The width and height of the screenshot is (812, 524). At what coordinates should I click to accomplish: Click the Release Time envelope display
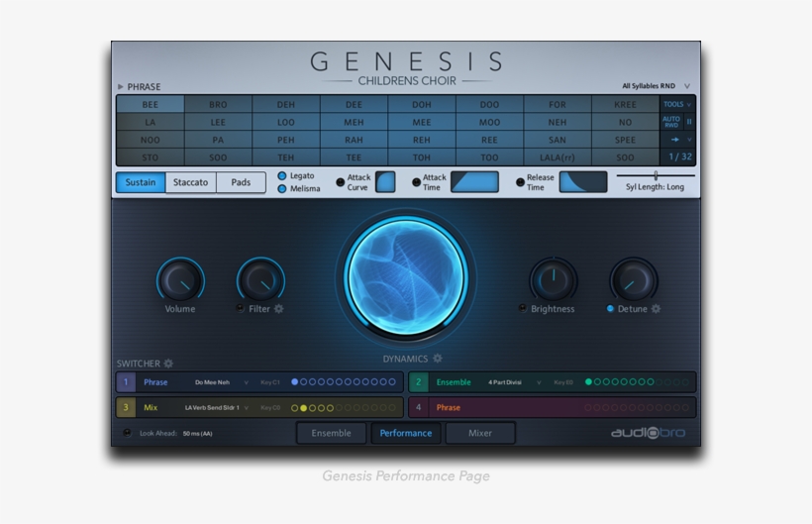[583, 182]
